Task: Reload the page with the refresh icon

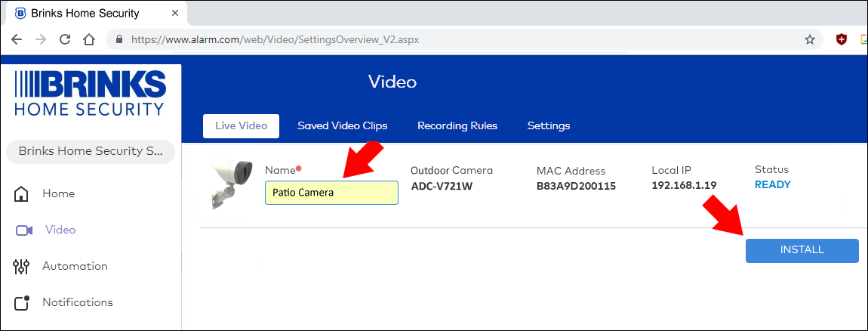Action: pos(65,39)
